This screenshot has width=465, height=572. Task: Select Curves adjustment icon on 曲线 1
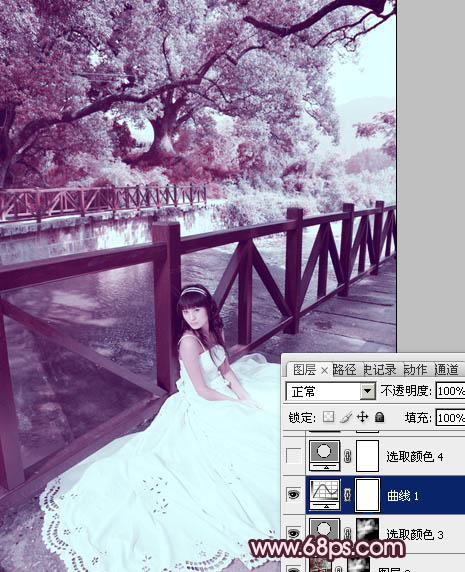[x=325, y=495]
